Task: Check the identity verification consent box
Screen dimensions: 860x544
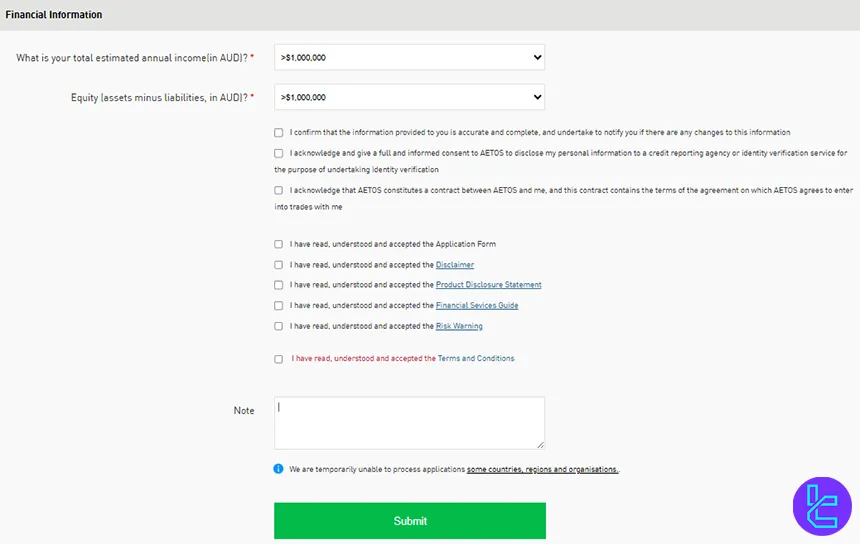Action: [x=279, y=154]
